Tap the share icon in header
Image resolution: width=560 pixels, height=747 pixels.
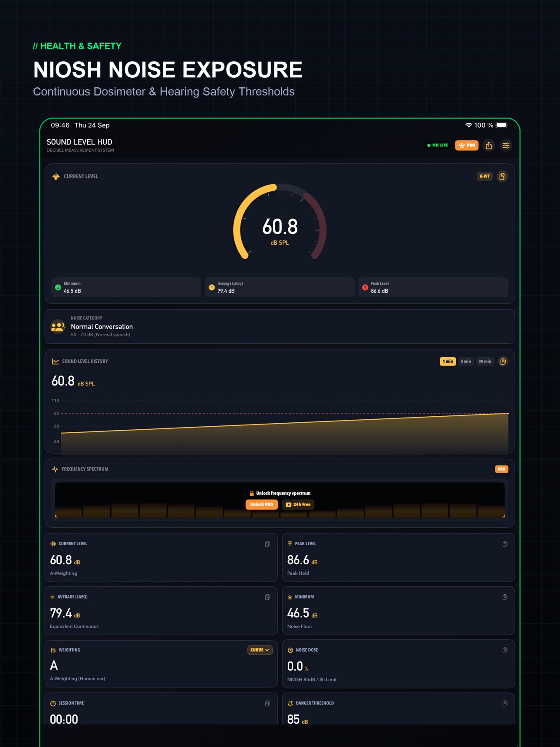point(489,145)
